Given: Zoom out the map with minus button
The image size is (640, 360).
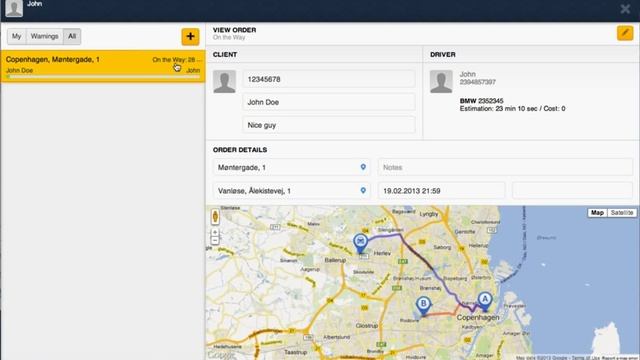Looking at the screenshot, I should tap(215, 241).
